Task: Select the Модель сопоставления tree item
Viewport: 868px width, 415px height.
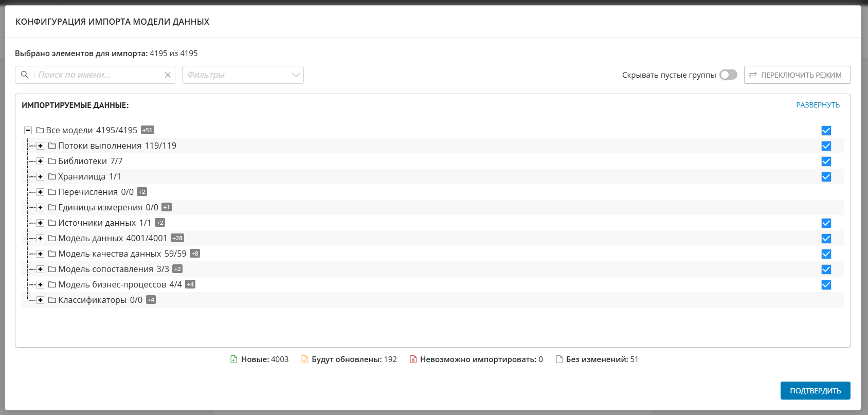Action: click(x=113, y=269)
